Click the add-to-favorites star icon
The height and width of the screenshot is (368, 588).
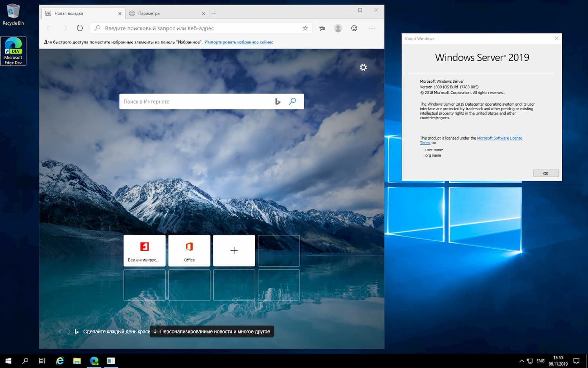click(x=305, y=28)
